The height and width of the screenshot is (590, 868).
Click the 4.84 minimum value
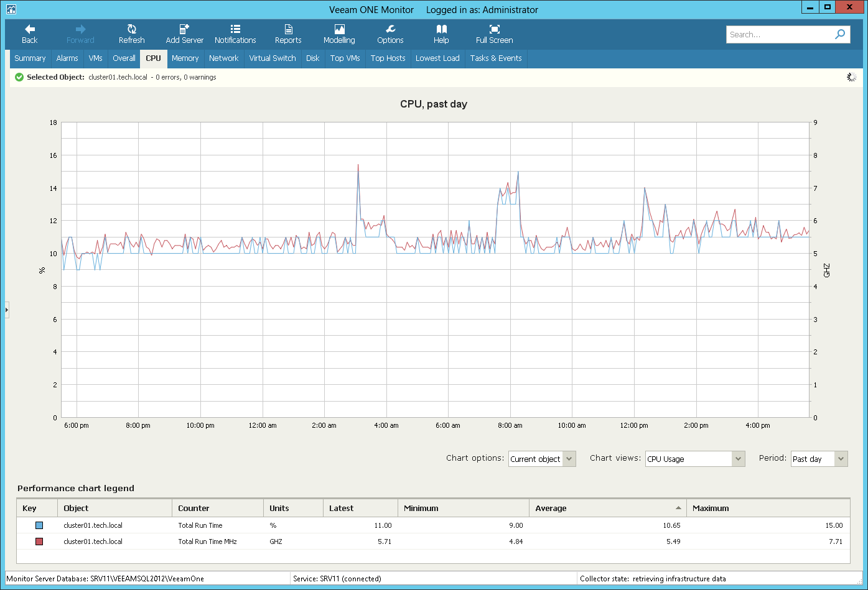click(516, 542)
